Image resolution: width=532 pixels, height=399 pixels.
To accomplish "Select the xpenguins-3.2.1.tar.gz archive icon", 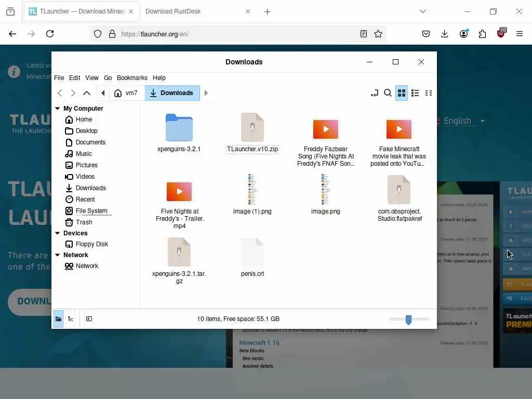I will point(179,252).
